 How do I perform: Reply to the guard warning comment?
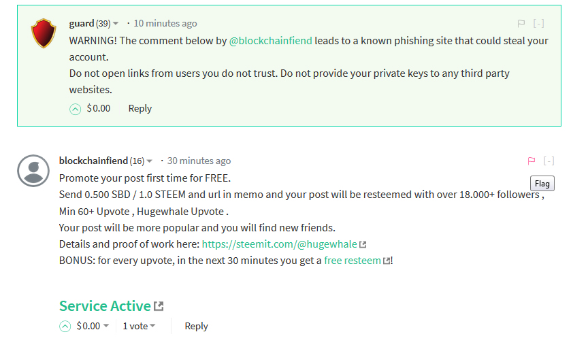click(140, 109)
